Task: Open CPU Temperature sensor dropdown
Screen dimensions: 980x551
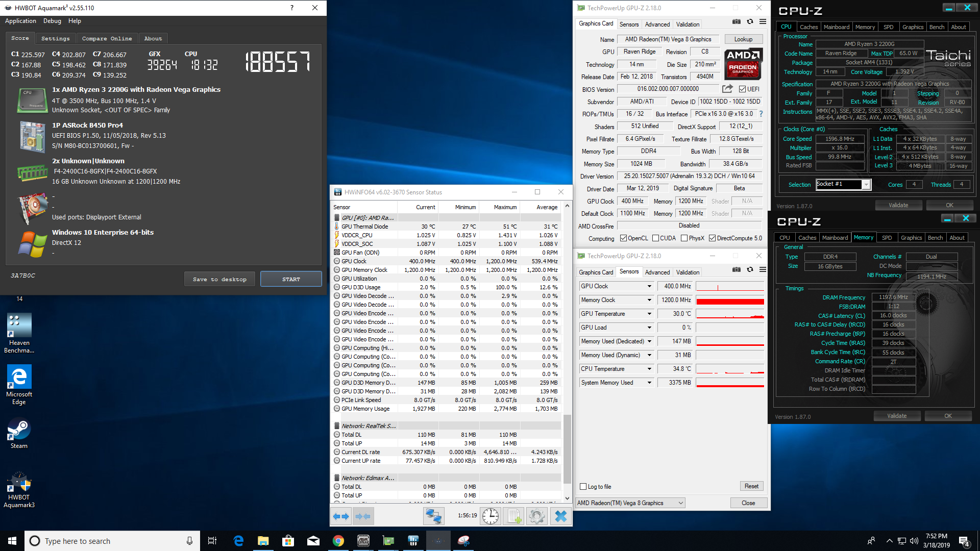Action: (x=649, y=369)
